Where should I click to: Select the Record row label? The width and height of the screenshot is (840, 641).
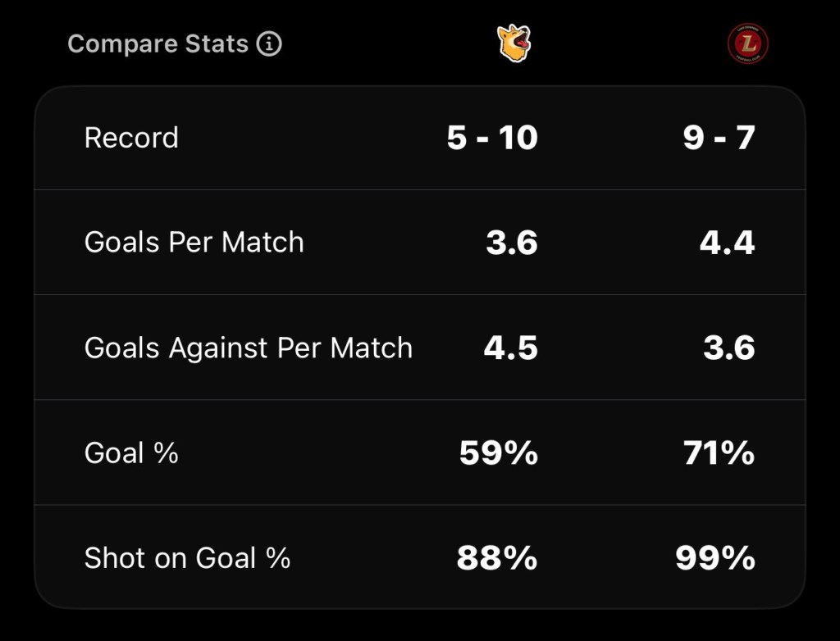click(131, 138)
